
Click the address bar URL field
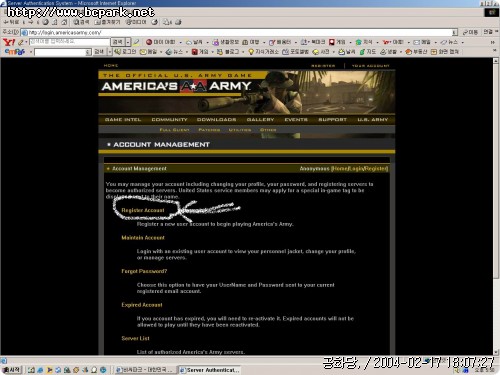(x=237, y=32)
